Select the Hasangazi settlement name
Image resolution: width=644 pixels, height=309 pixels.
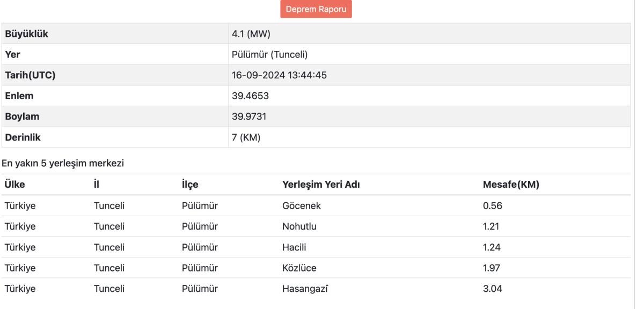[305, 289]
